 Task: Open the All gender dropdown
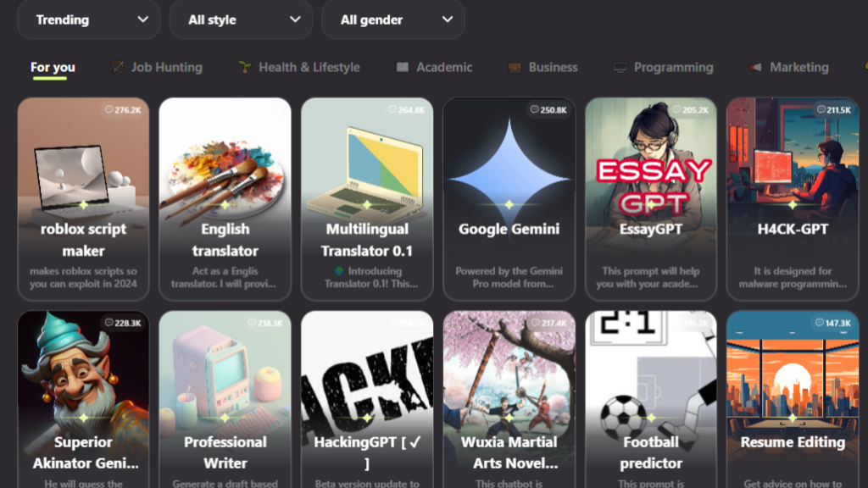tap(393, 19)
